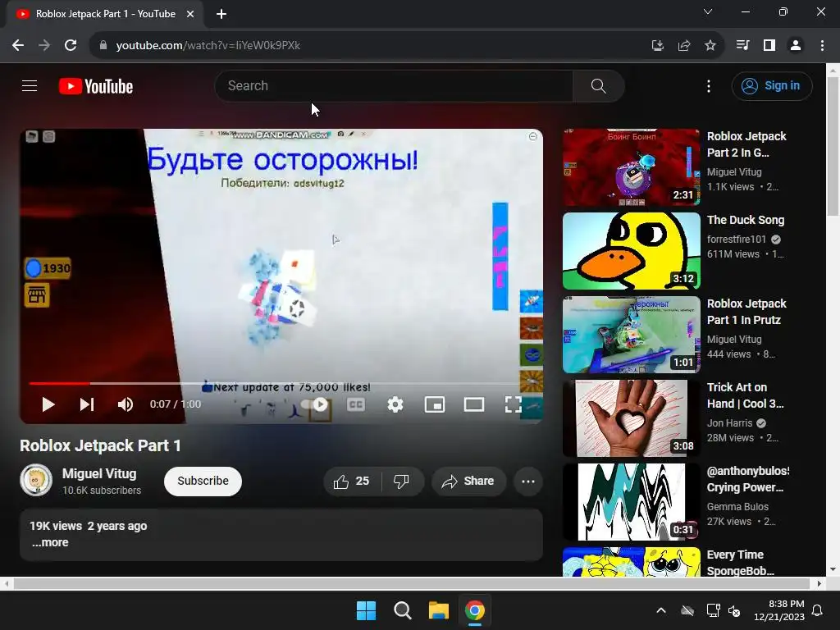The height and width of the screenshot is (630, 840).
Task: Open the YouTube guide hamburger menu
Action: coord(30,85)
